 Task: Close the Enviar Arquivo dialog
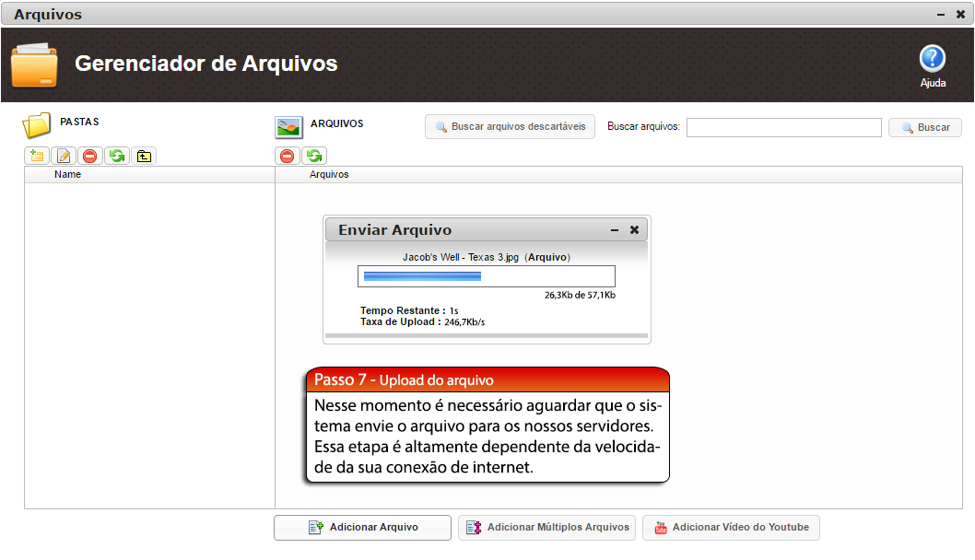pos(634,230)
